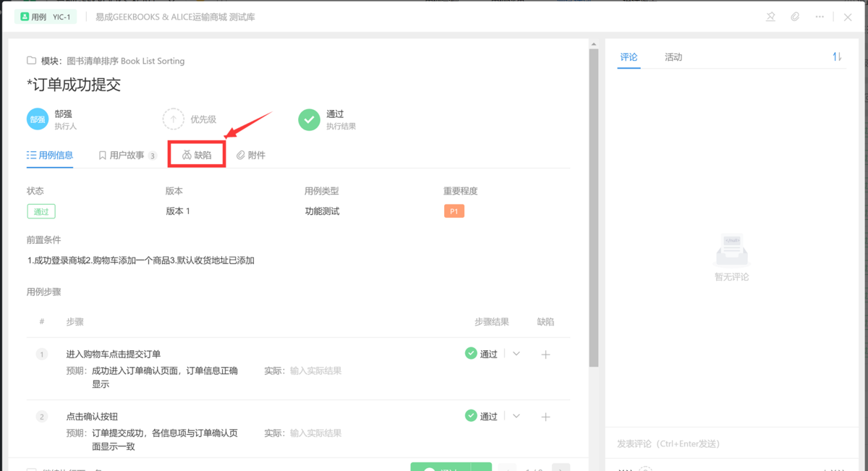The image size is (868, 471).
Task: Click the P1 importance badge
Action: click(454, 211)
